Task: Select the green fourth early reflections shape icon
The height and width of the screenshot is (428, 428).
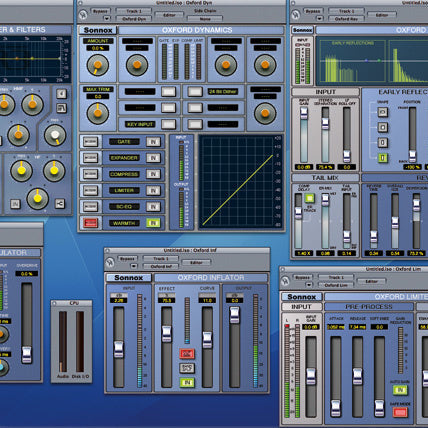Action: pyautogui.click(x=383, y=158)
